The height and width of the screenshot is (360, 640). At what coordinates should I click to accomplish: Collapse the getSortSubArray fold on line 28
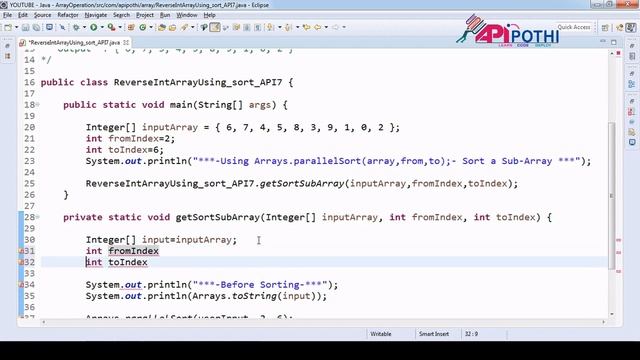point(38,217)
